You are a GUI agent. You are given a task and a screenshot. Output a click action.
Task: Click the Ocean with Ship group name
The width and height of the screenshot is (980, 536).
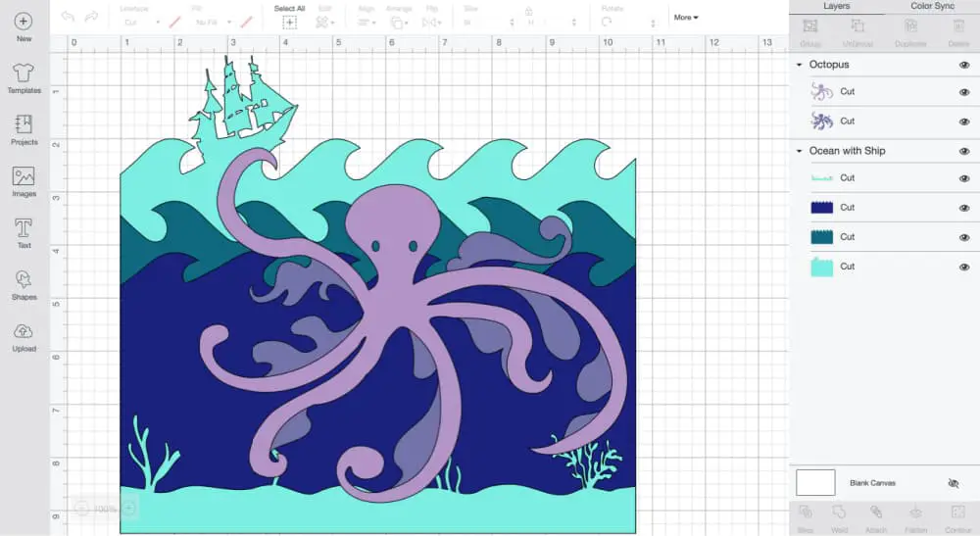point(847,151)
